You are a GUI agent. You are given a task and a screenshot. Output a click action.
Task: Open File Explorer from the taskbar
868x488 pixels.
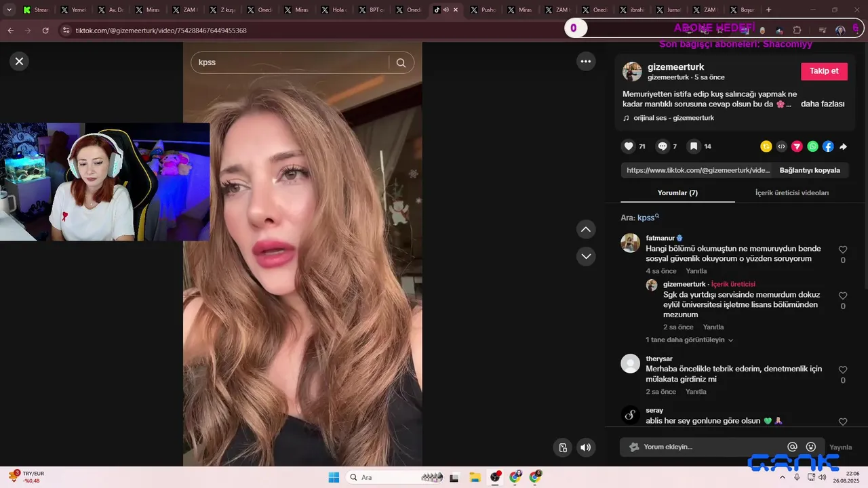tap(475, 477)
